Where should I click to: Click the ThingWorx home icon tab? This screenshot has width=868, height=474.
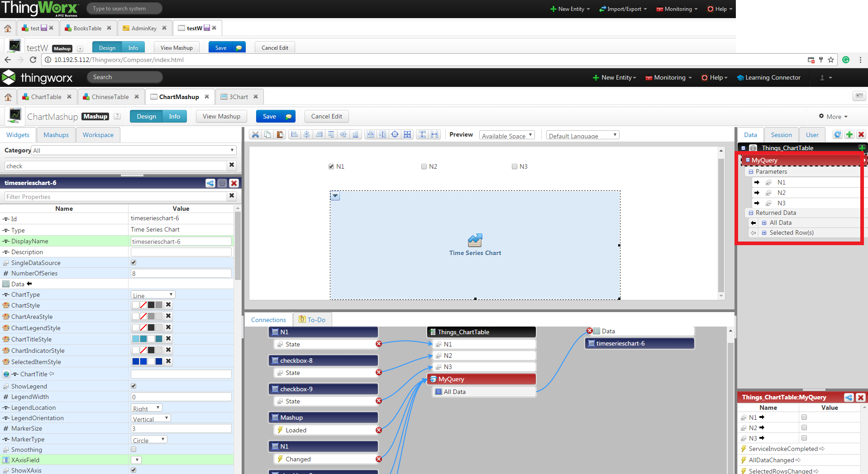pos(8,97)
